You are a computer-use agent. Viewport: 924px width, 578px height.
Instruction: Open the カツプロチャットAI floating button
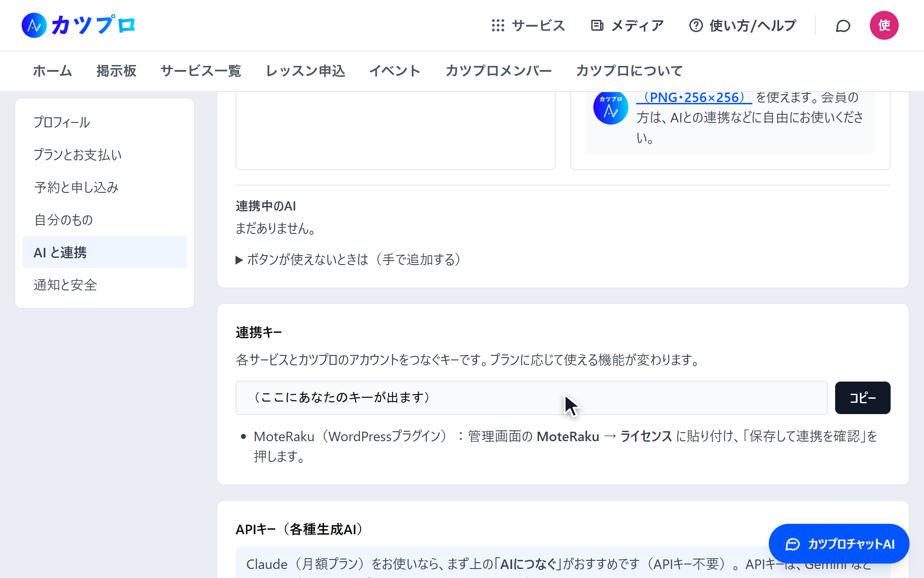click(839, 544)
